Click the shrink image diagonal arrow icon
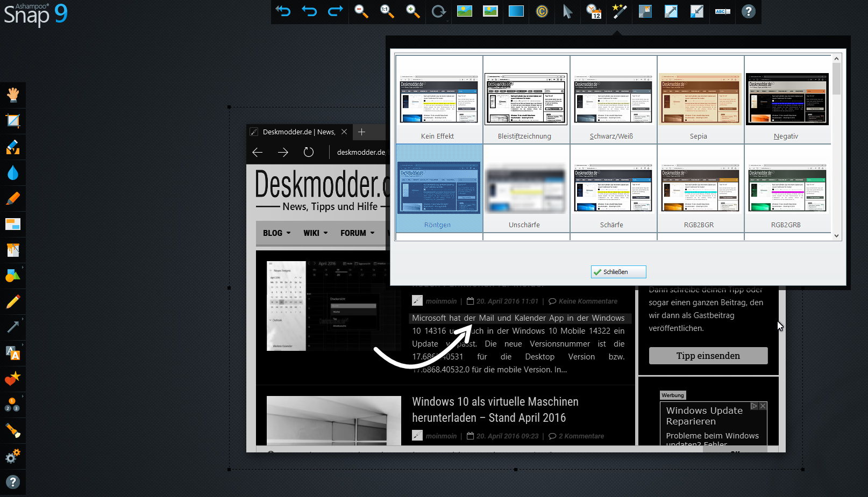868x497 pixels. tap(696, 11)
